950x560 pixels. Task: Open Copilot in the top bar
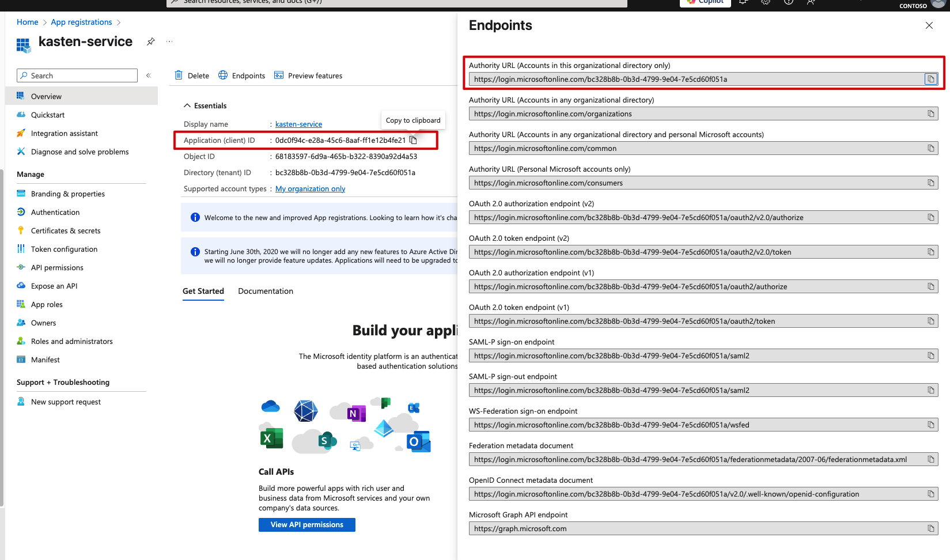point(705,2)
